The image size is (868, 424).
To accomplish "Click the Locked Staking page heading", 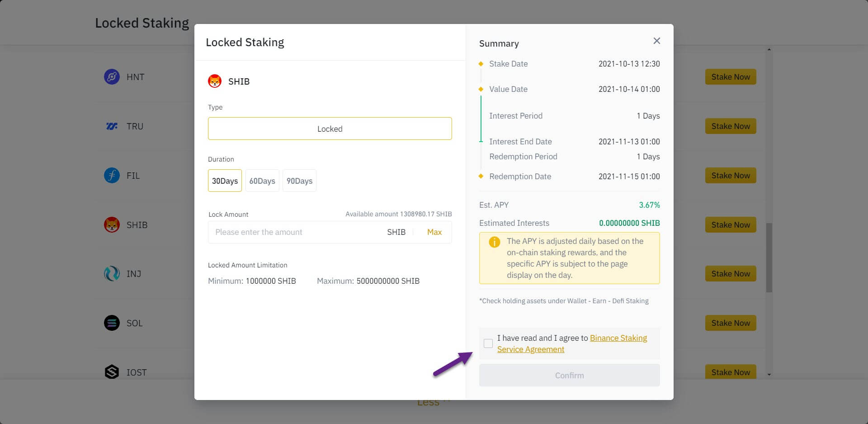I will (142, 23).
